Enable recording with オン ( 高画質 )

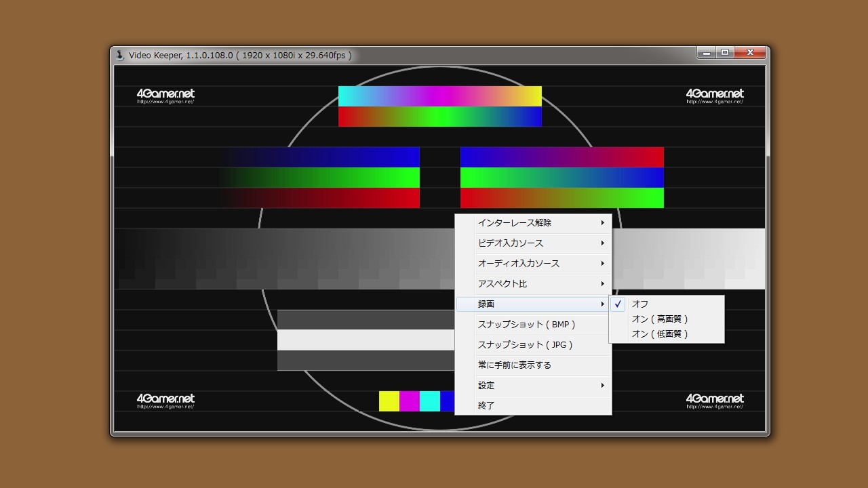pos(659,319)
